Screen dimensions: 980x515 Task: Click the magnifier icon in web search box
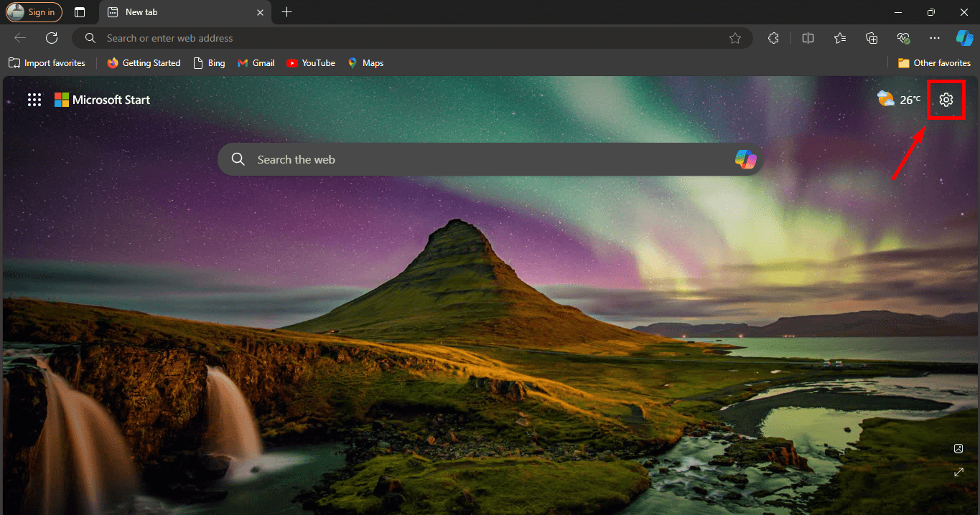(x=238, y=159)
